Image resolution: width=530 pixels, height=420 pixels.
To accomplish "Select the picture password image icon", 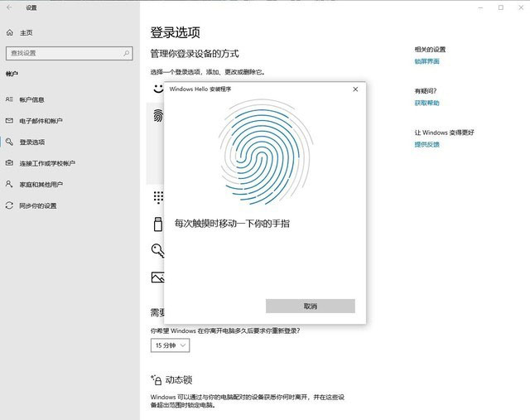I will click(158, 278).
